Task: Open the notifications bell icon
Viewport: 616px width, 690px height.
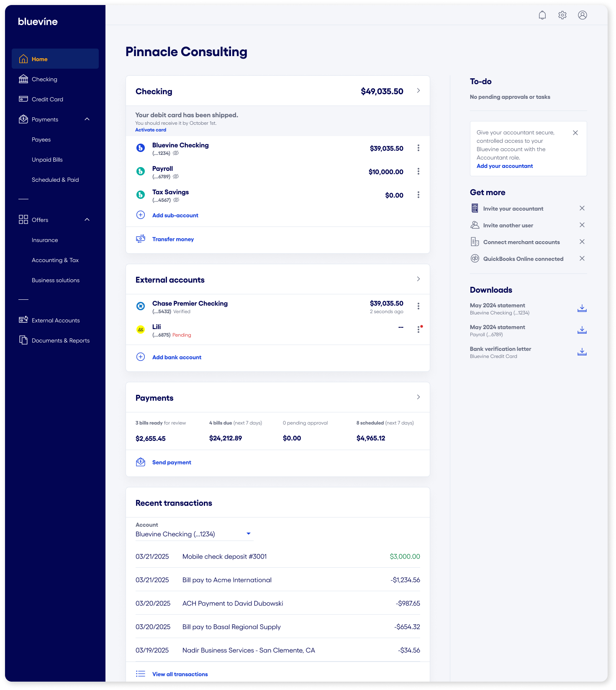Action: tap(542, 15)
